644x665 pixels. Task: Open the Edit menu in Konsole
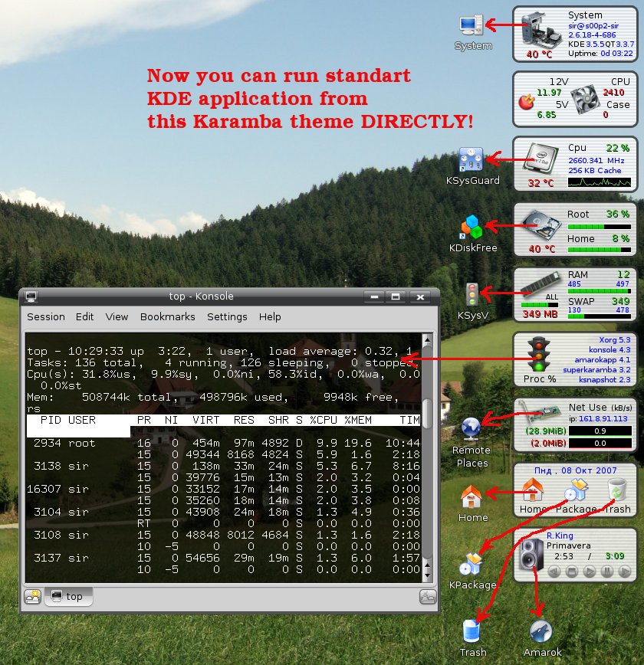coord(85,317)
